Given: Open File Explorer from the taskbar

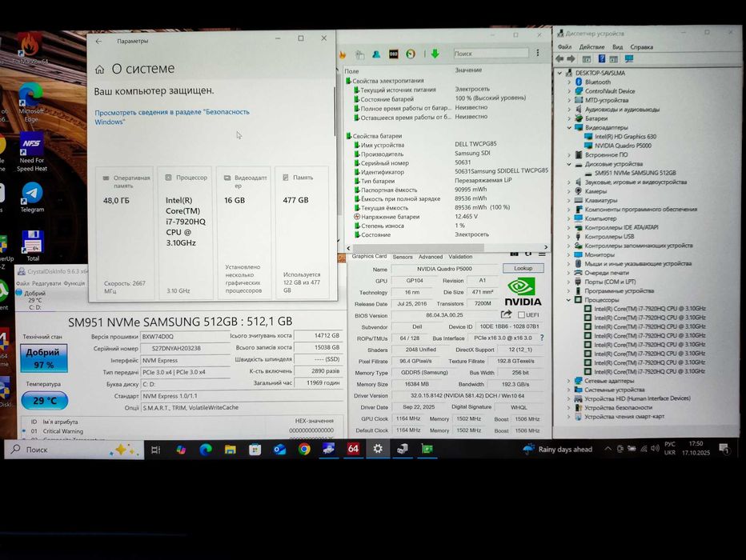Looking at the screenshot, I should pos(231,450).
